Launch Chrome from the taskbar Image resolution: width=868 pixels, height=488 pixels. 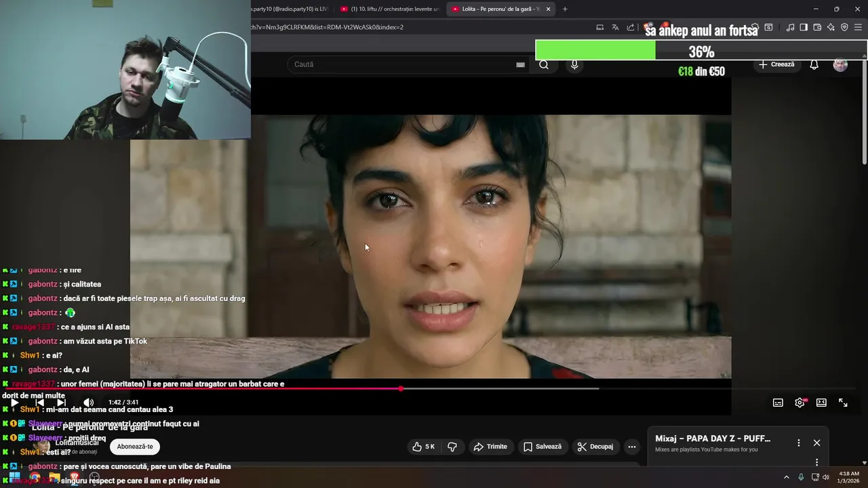35,477
